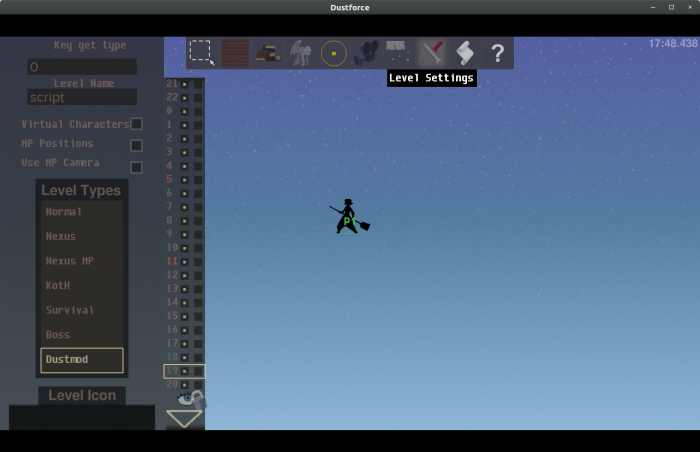700x452 pixels.
Task: Toggle visibility box of layer 0
Action: click(x=184, y=111)
